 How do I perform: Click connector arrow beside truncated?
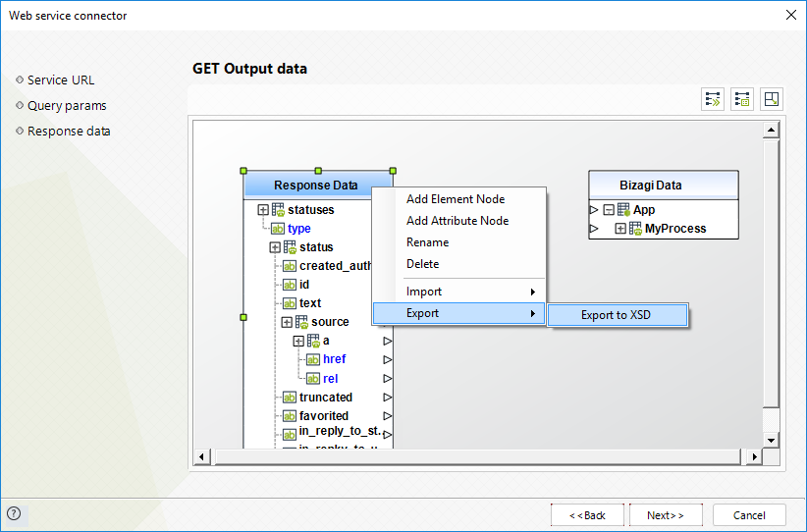(388, 398)
